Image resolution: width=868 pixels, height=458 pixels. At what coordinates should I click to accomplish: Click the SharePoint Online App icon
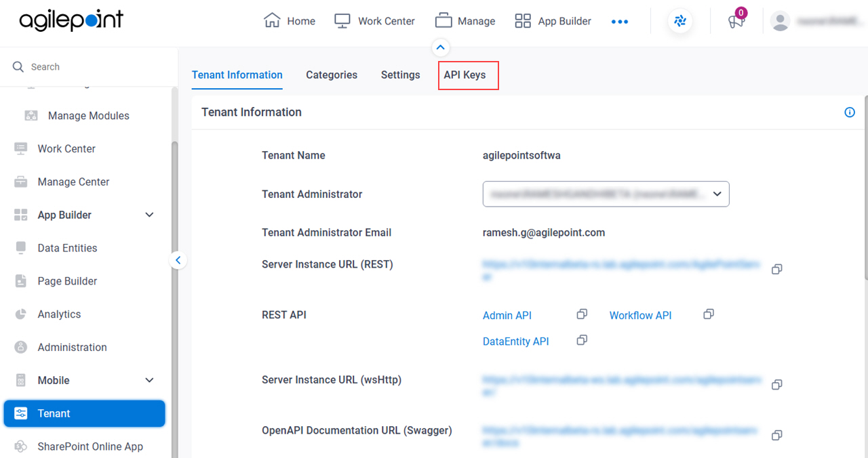21,446
